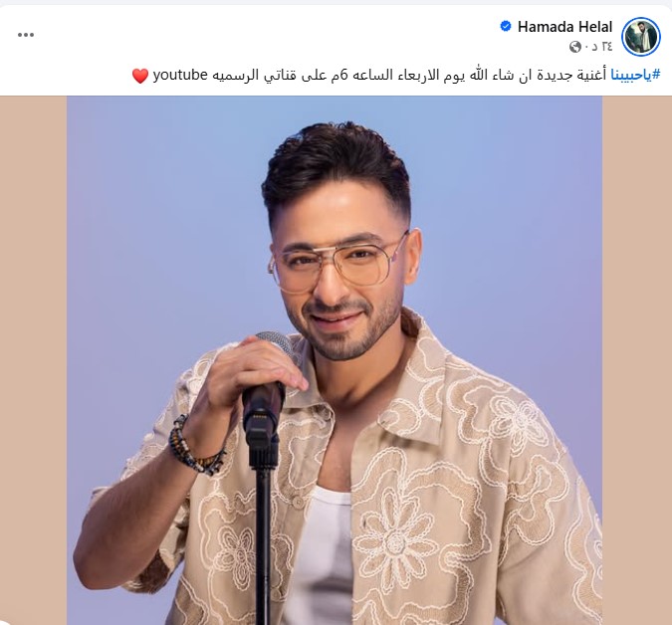Screen dimensions: 672x625
Task: Click the word youtube in the caption
Action: [180, 75]
